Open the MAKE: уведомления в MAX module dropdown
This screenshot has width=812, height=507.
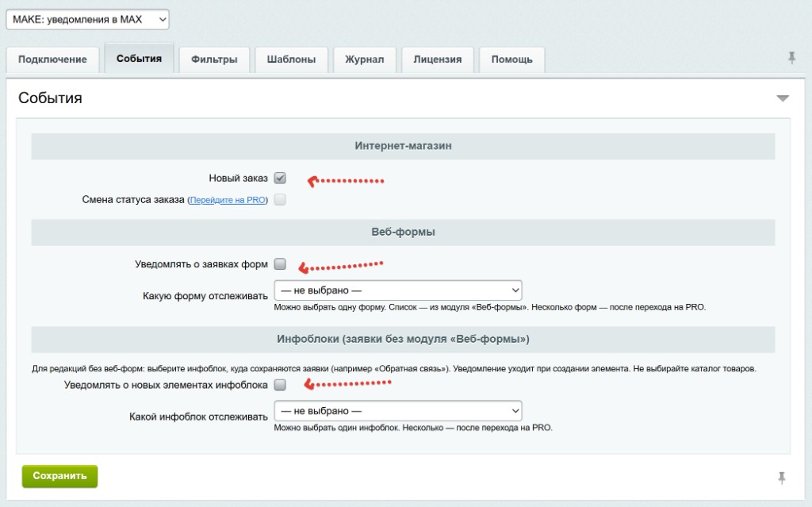87,20
